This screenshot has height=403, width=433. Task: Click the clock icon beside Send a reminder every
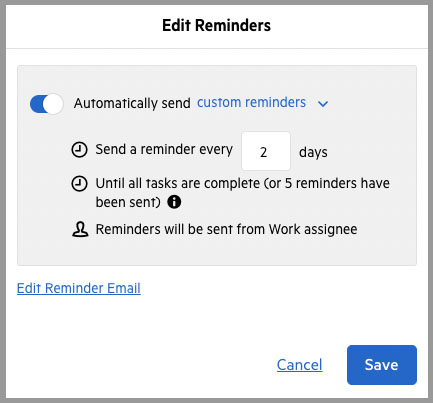[x=80, y=150]
